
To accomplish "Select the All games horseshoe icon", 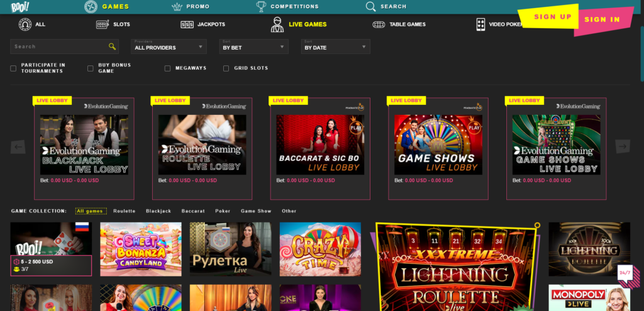I will coord(25,25).
